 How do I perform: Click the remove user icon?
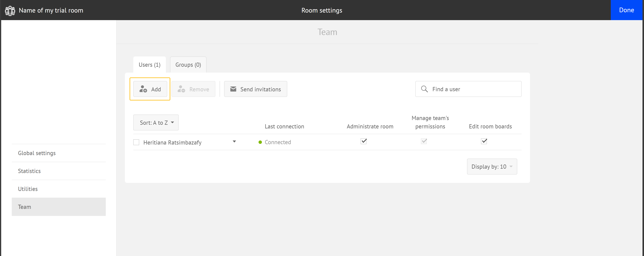tap(181, 89)
